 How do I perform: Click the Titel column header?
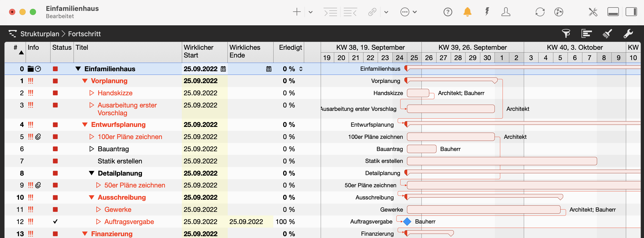point(82,48)
